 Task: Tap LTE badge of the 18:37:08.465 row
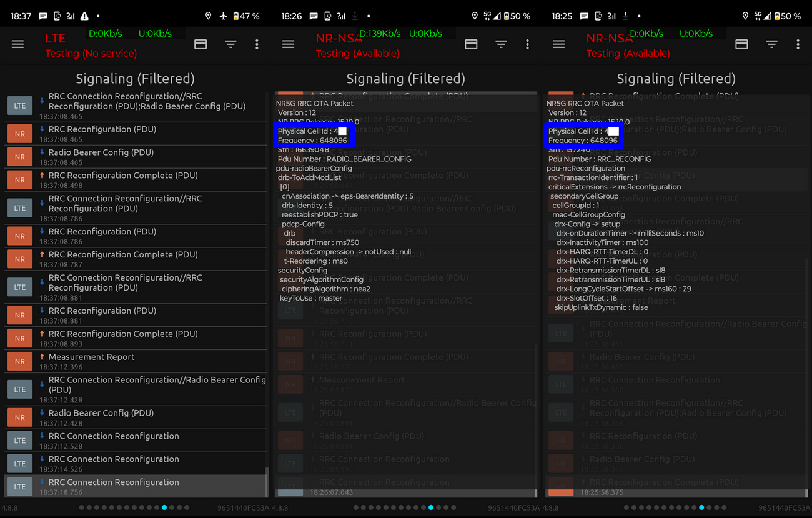(x=20, y=106)
